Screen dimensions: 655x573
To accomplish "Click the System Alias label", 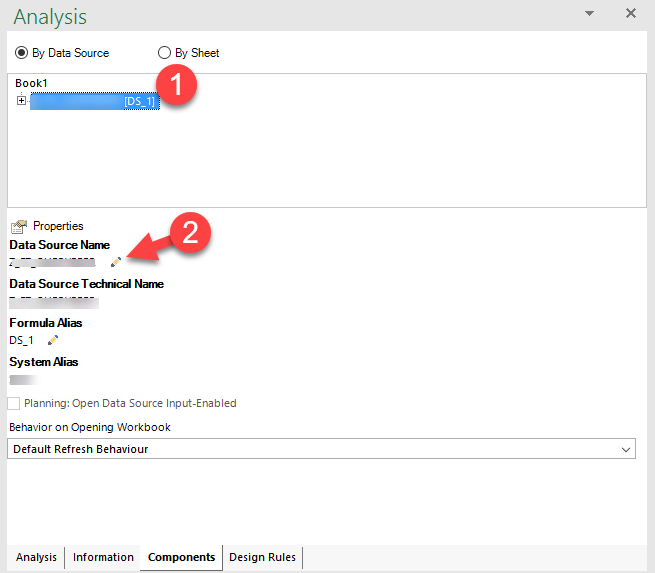I will click(x=44, y=362).
